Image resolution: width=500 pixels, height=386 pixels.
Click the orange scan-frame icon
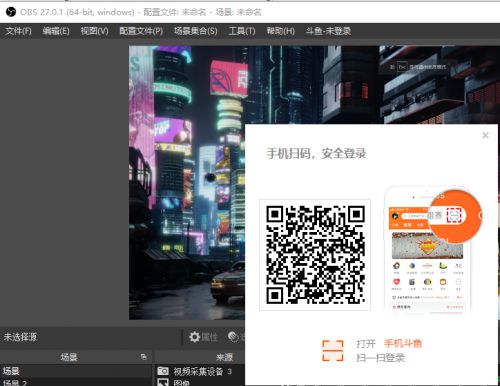(333, 351)
